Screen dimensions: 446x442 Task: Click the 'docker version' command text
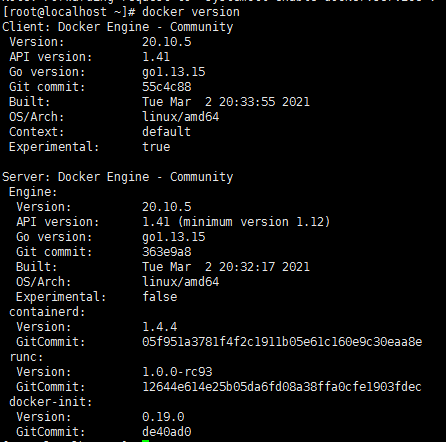[x=191, y=12]
